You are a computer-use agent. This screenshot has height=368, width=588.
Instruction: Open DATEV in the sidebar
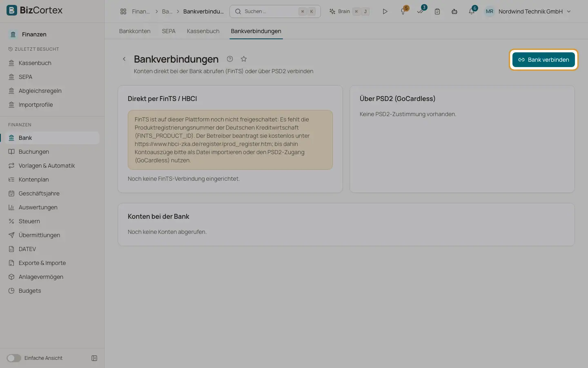(x=52, y=249)
